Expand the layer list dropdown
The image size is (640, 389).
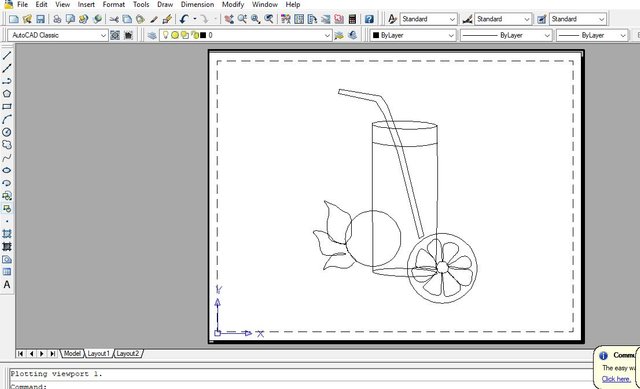coord(327,35)
